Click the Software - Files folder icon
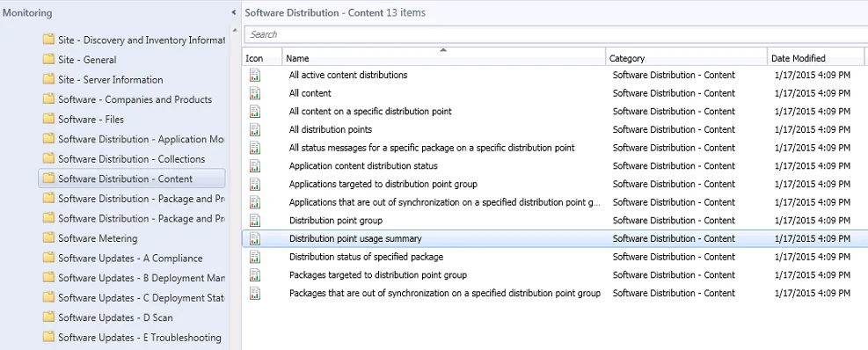 point(48,119)
